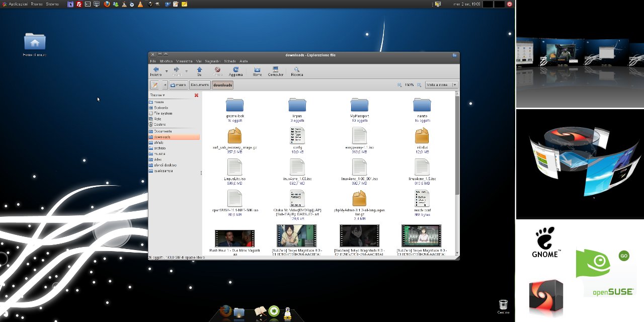This screenshot has width=644, height=322.
Task: Launch FileZilla from the top panel
Action: 79,4
